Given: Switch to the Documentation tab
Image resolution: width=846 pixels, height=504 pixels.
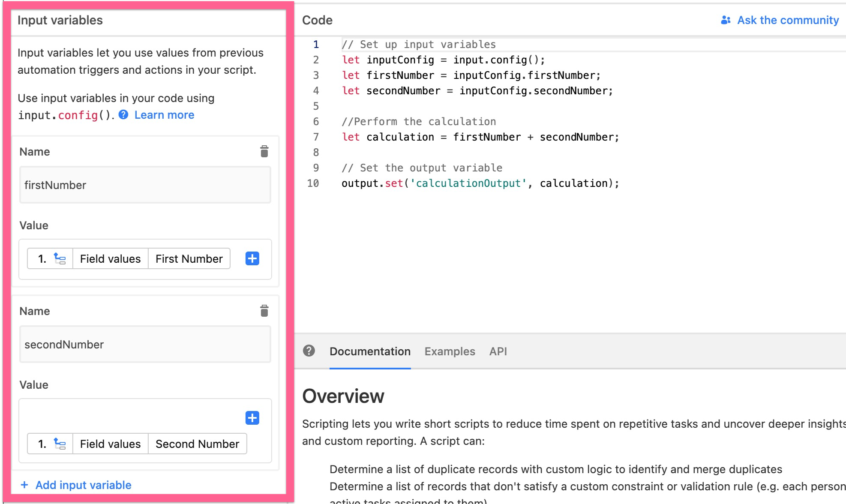Looking at the screenshot, I should [370, 351].
